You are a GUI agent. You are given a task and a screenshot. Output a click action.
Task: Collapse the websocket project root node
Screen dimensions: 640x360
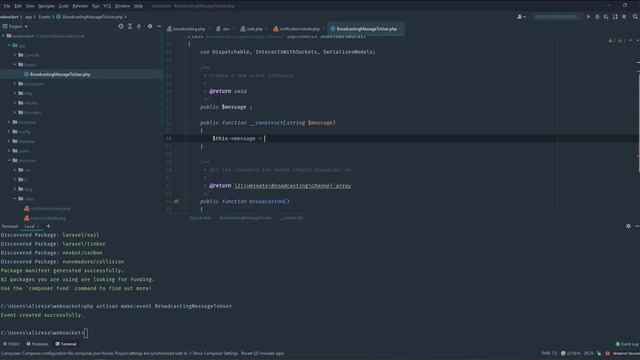tap(4, 36)
